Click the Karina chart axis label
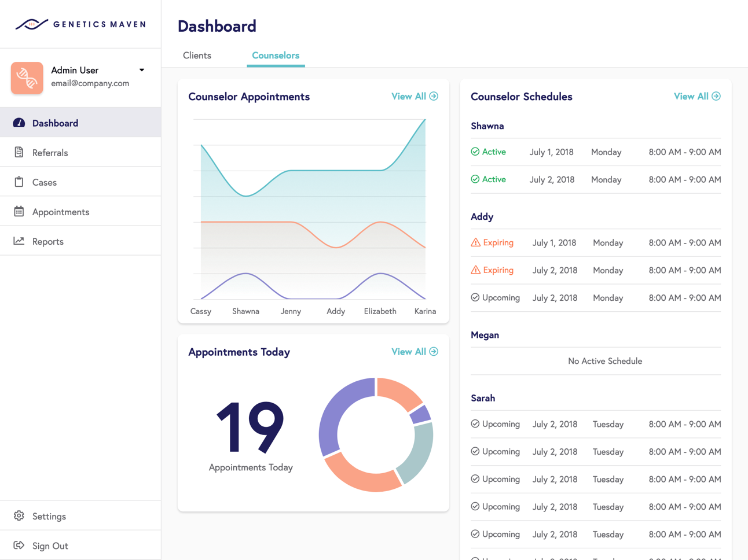Viewport: 748px width, 560px height. [x=426, y=311]
